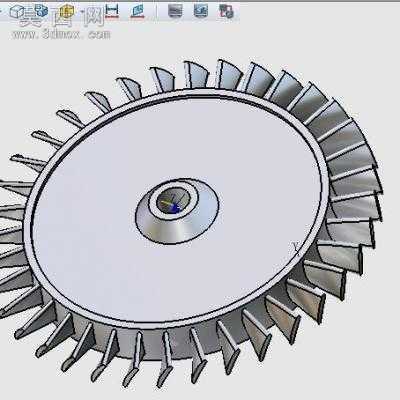Viewport: 400px width, 400px height.
Task: Click the H-shaped section icon with red underline
Action: pos(112,11)
